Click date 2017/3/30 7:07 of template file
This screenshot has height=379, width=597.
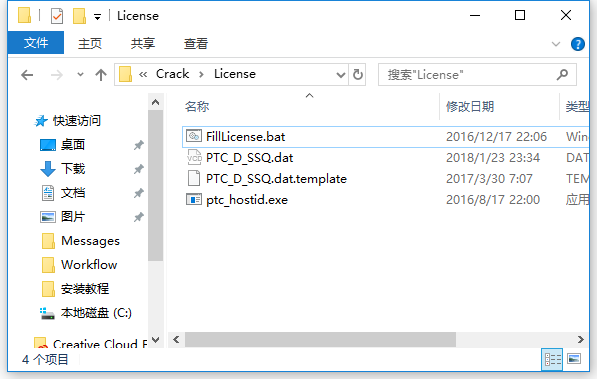[x=489, y=179]
